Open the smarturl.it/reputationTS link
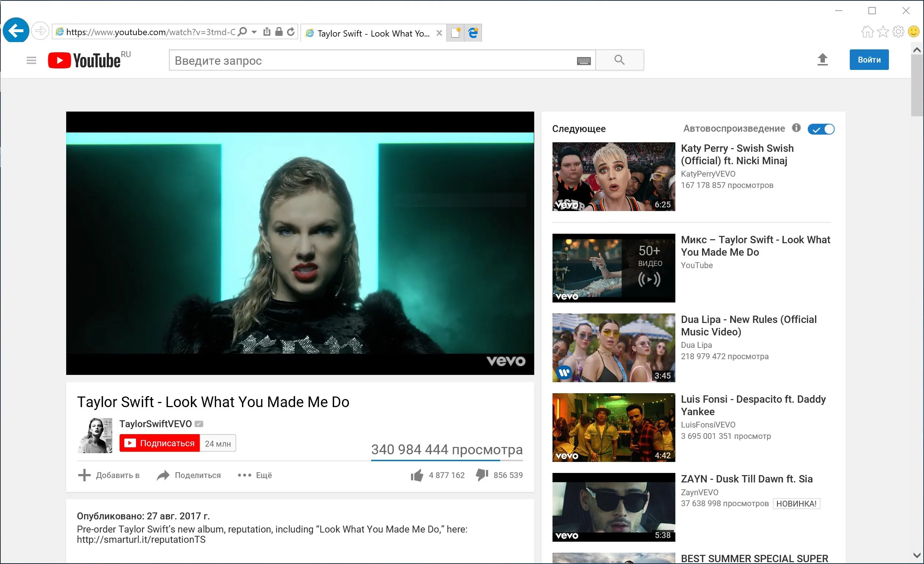This screenshot has width=924, height=564. point(142,539)
